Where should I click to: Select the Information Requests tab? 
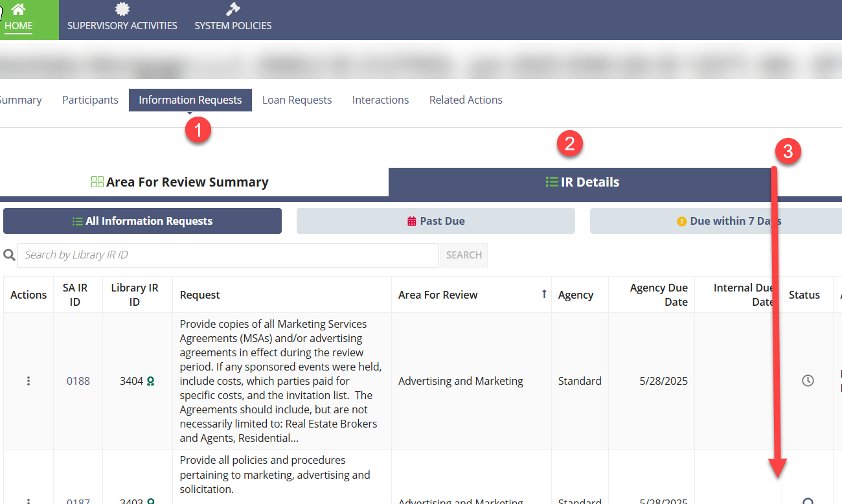[x=190, y=100]
